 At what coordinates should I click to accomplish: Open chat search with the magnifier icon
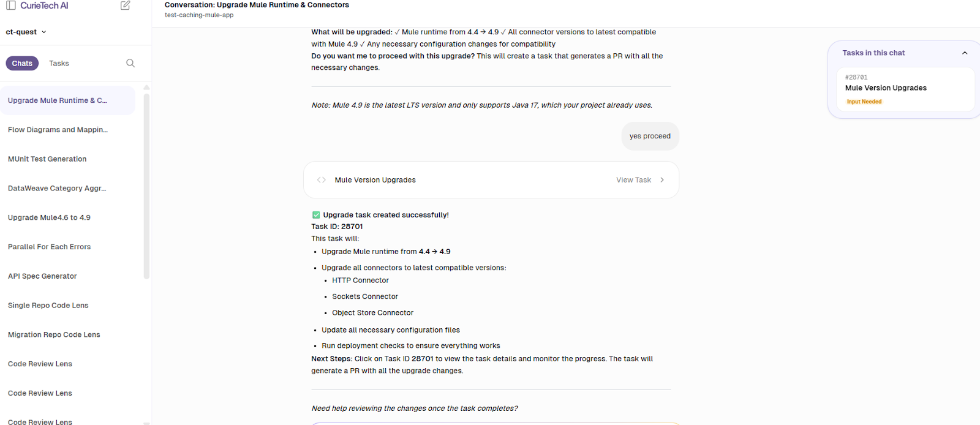click(130, 63)
